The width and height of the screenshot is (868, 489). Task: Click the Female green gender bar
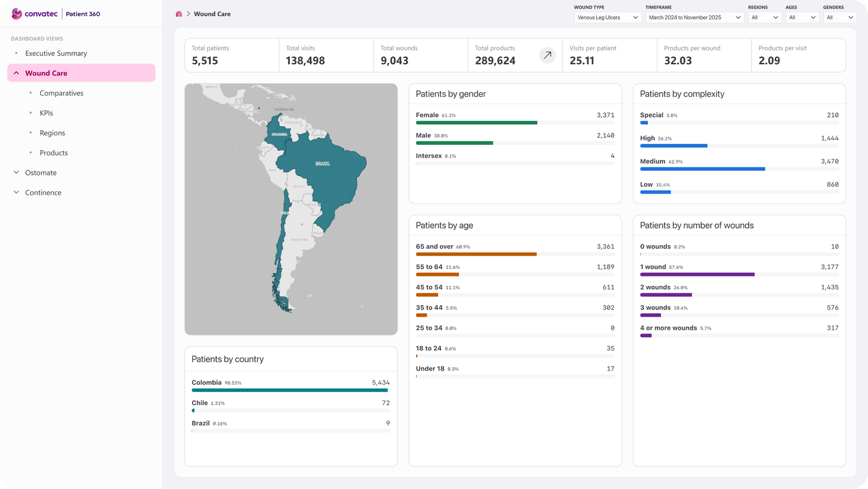[x=476, y=123]
